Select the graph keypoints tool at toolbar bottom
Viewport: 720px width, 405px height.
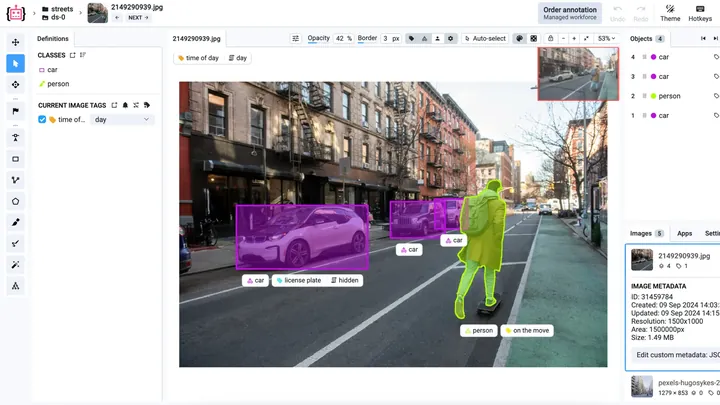16,286
